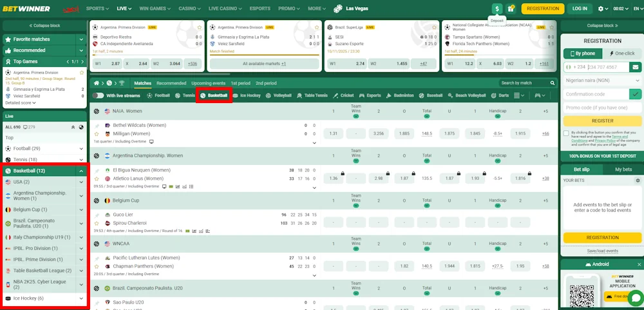Open the gamepad sports filter
Image resolution: width=644 pixels, height=310 pixels.
point(540,95)
